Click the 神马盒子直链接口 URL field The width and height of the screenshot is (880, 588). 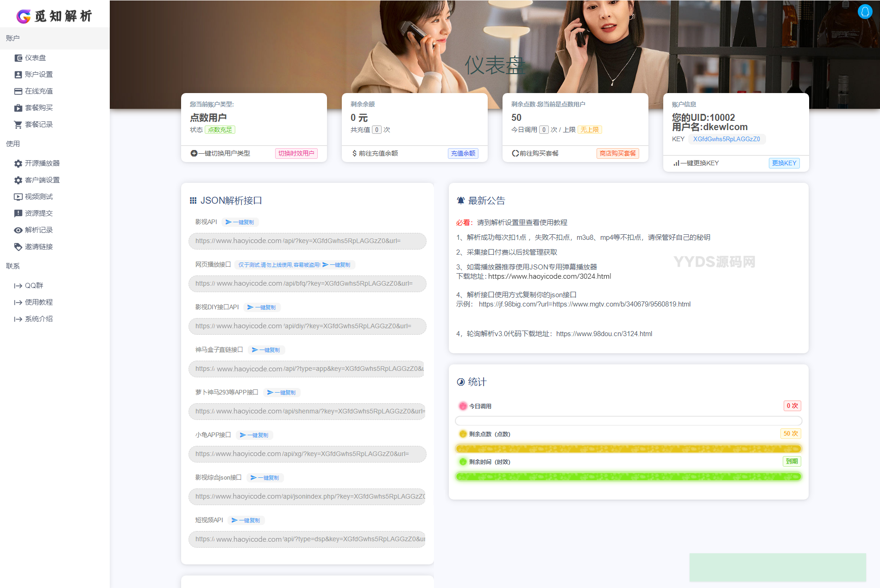[308, 369]
